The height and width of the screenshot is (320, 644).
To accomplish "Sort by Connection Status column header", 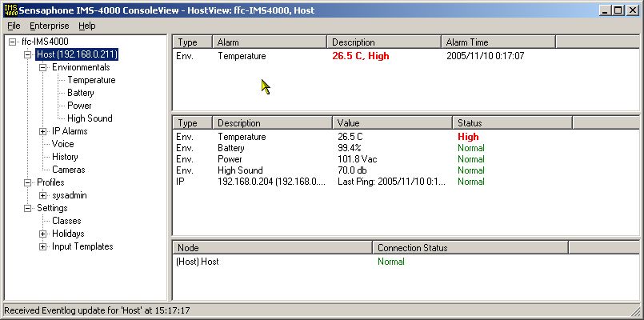I will pos(470,248).
